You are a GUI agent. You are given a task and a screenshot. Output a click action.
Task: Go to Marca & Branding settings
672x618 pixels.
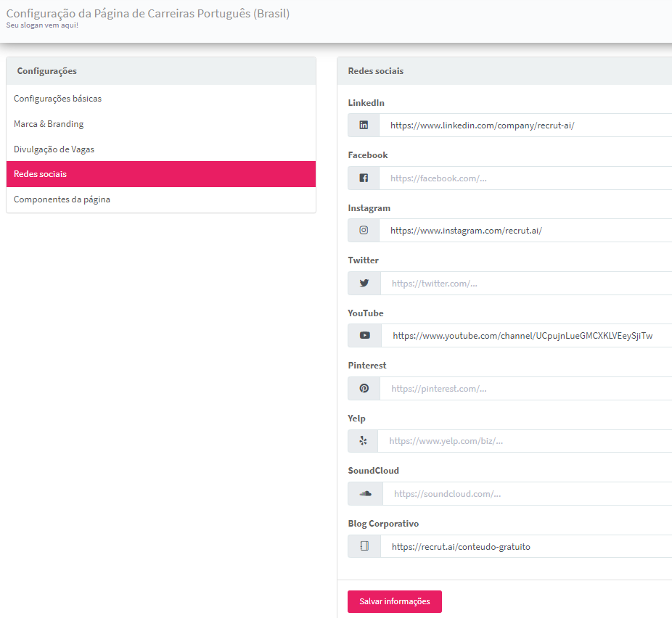click(161, 124)
